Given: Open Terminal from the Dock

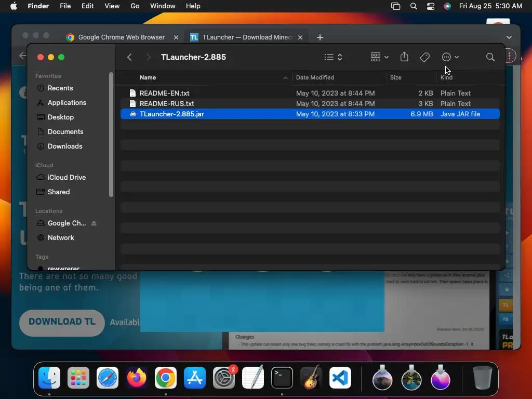Looking at the screenshot, I should 282,378.
